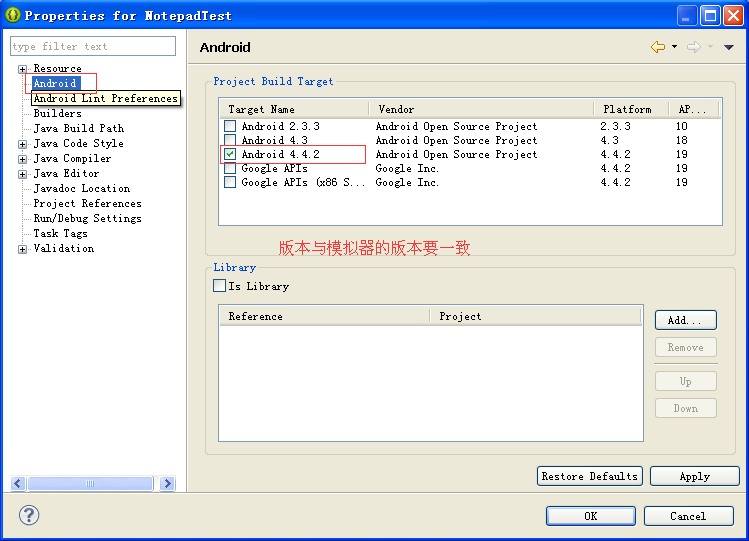This screenshot has height=541, width=749.
Task: Click the Up button
Action: (x=685, y=381)
